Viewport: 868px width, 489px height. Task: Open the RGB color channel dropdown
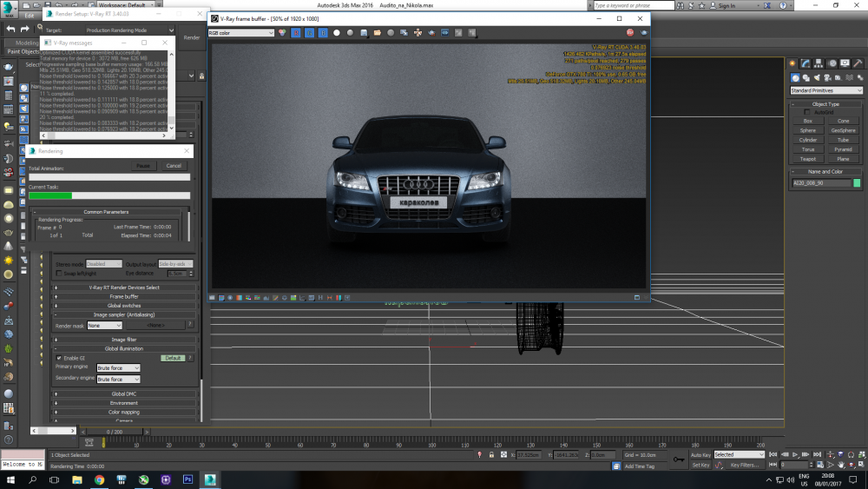[240, 33]
